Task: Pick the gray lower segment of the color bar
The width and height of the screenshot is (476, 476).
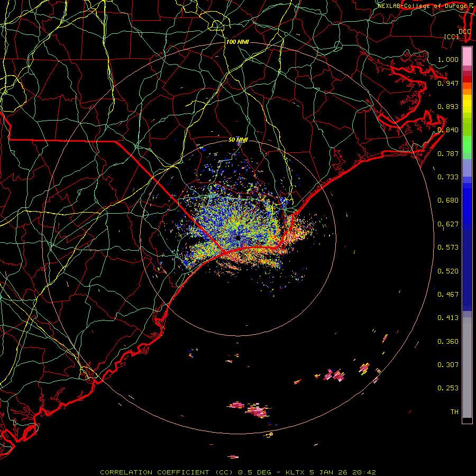Action: (x=467, y=368)
